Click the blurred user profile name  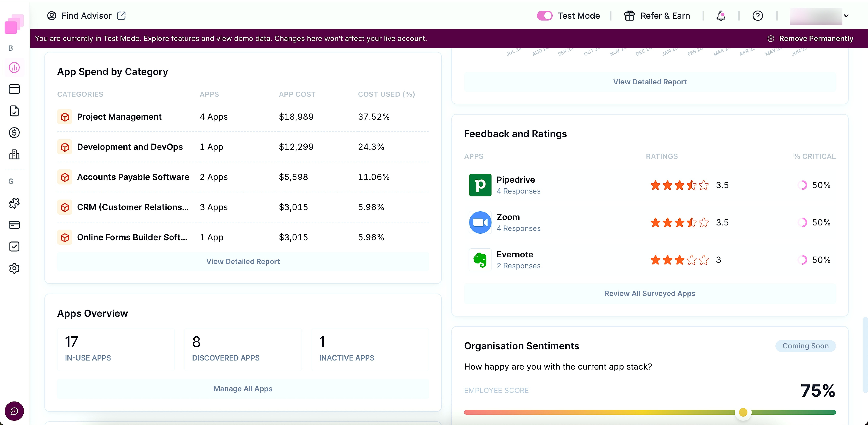(816, 16)
